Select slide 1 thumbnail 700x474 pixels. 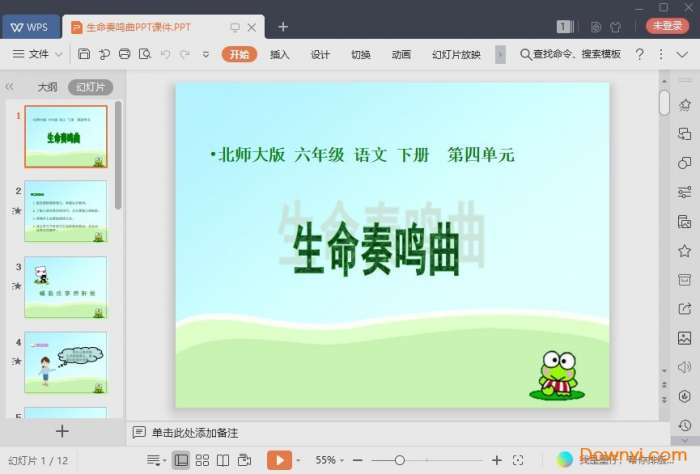66,137
